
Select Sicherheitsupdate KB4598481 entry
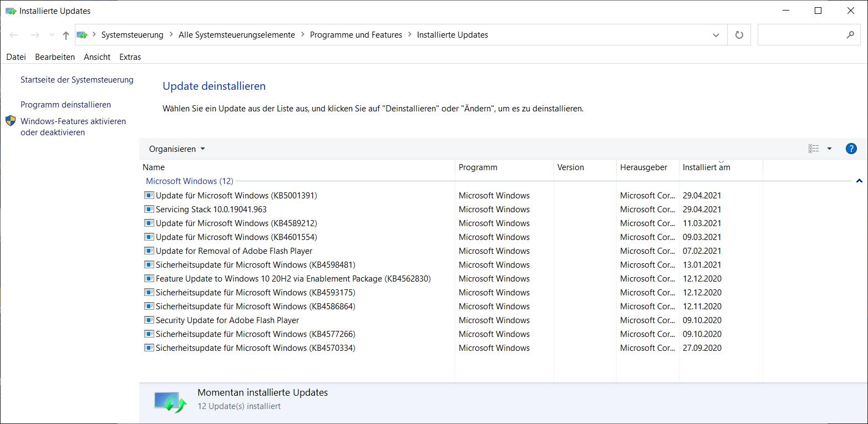pyautogui.click(x=256, y=265)
